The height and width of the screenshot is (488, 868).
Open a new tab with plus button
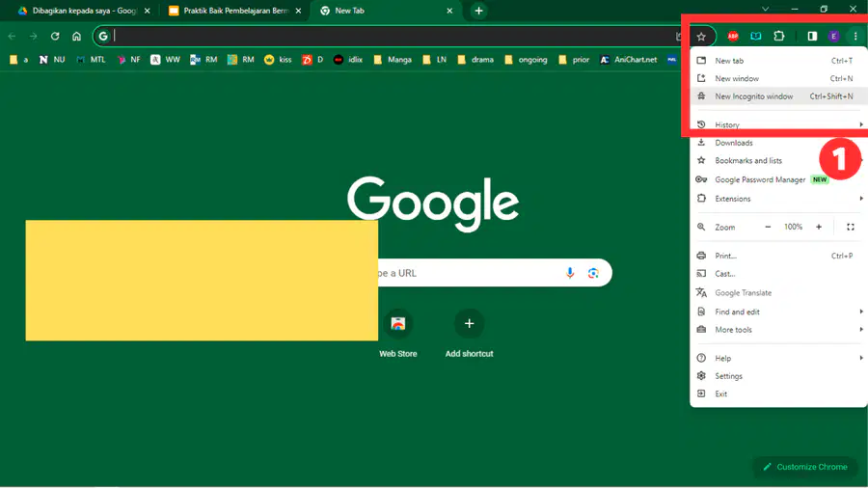coord(478,11)
